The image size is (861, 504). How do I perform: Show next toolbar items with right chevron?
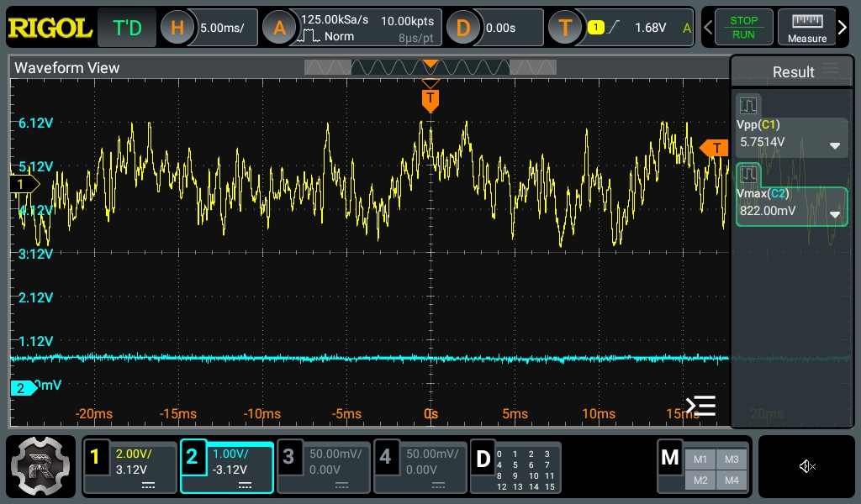coord(843,27)
